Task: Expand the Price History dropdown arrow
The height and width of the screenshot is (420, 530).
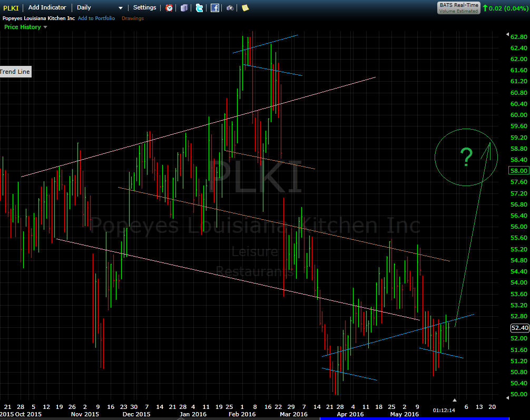Action: (45, 27)
